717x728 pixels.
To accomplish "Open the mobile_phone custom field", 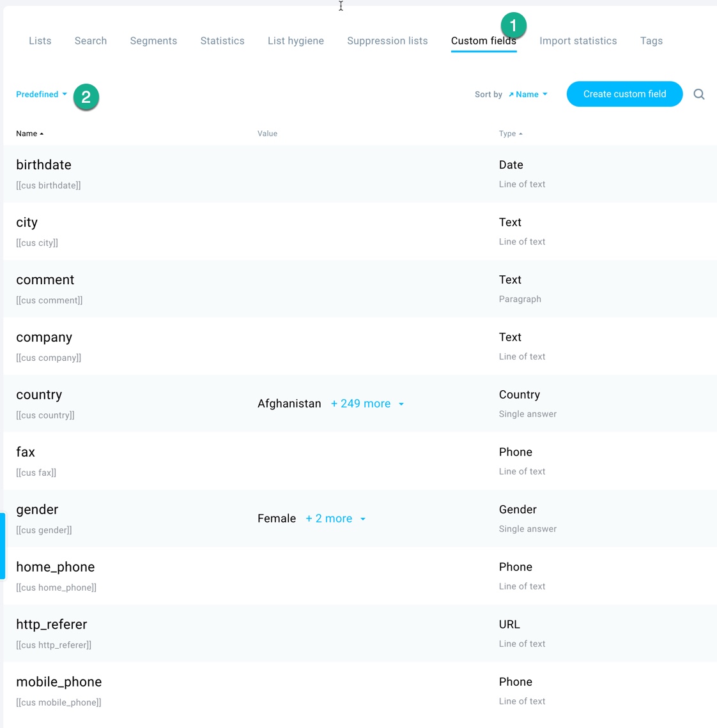I will (x=360, y=691).
